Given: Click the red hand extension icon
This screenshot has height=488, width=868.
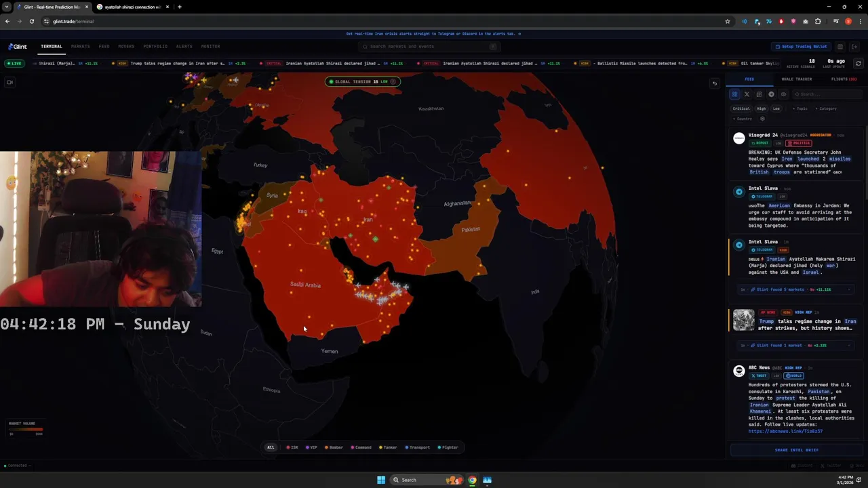Looking at the screenshot, I should [x=781, y=21].
